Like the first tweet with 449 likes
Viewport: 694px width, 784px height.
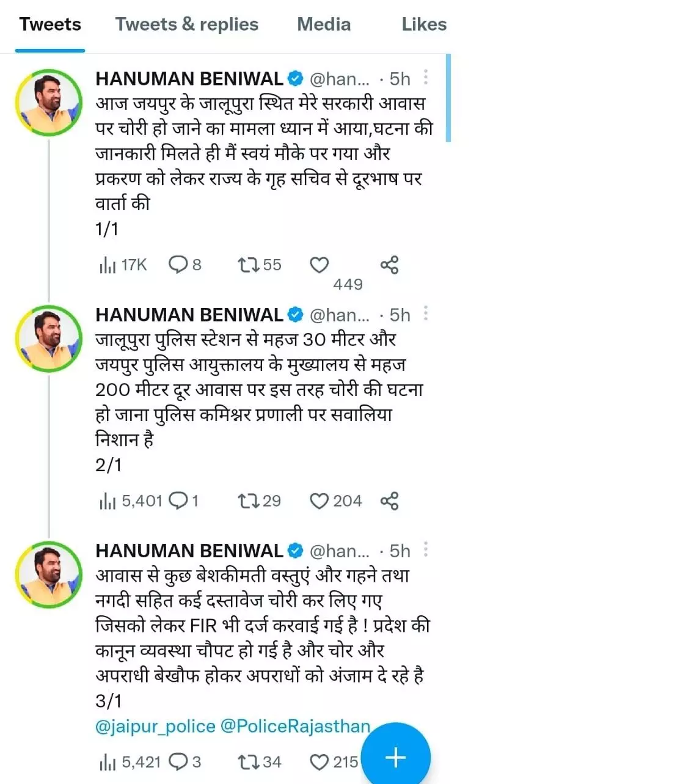coord(319,265)
